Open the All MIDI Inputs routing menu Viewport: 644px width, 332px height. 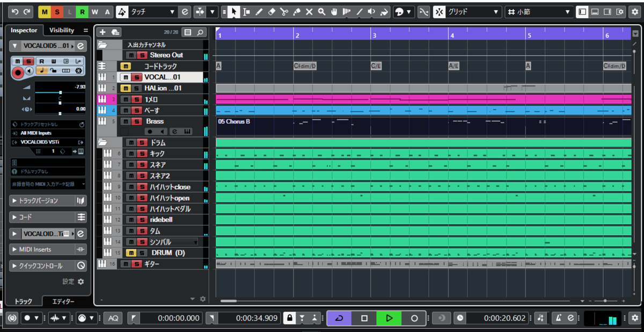(x=48, y=133)
